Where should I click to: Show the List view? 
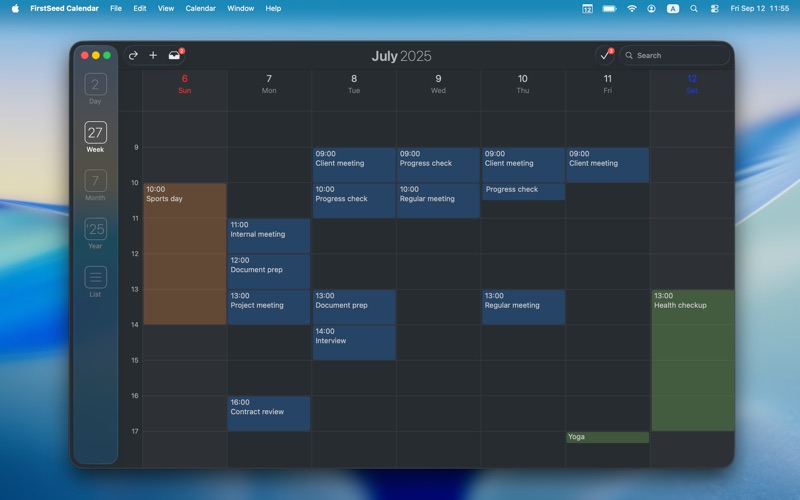[x=95, y=278]
